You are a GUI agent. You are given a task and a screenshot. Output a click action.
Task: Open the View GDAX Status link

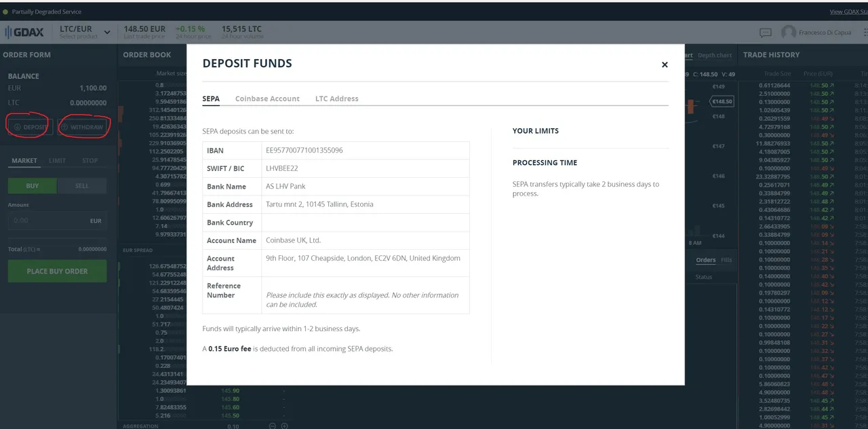click(848, 12)
